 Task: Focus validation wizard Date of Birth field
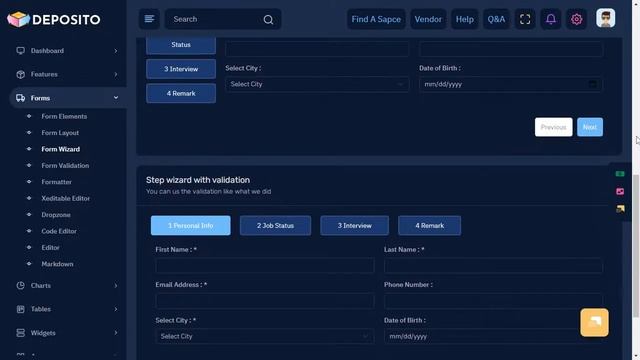tap(493, 336)
